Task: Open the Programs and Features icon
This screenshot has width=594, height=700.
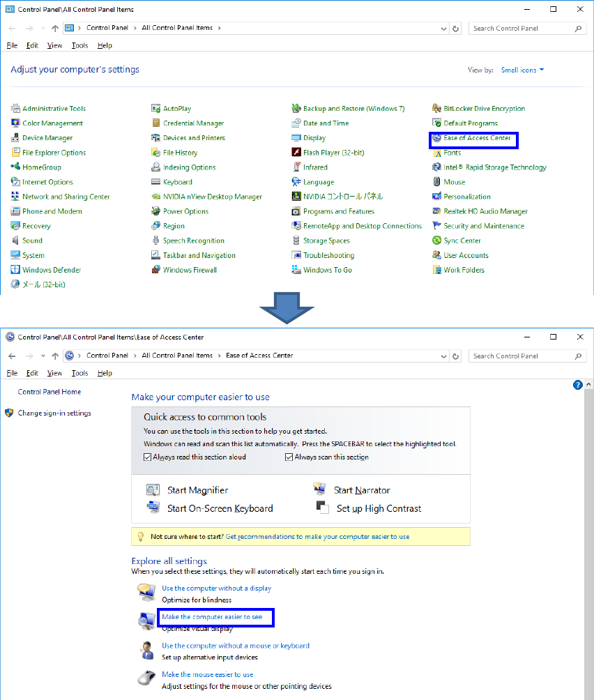Action: coord(296,211)
